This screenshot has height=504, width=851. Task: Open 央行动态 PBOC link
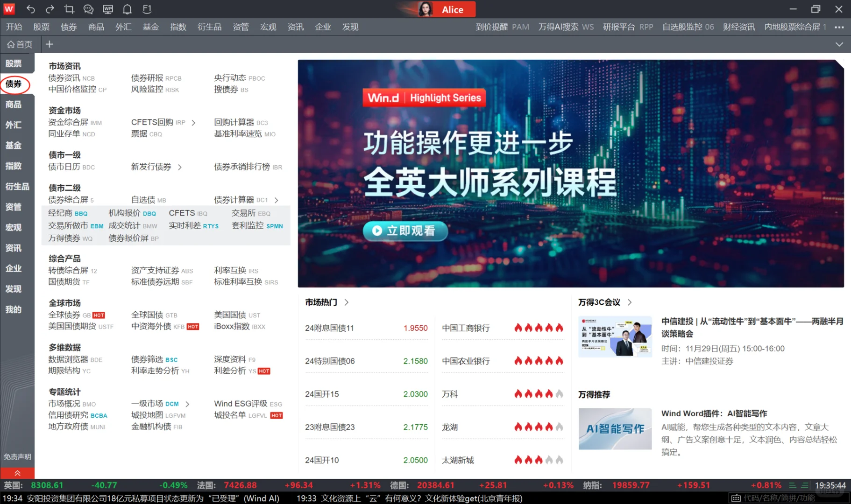pyautogui.click(x=239, y=78)
